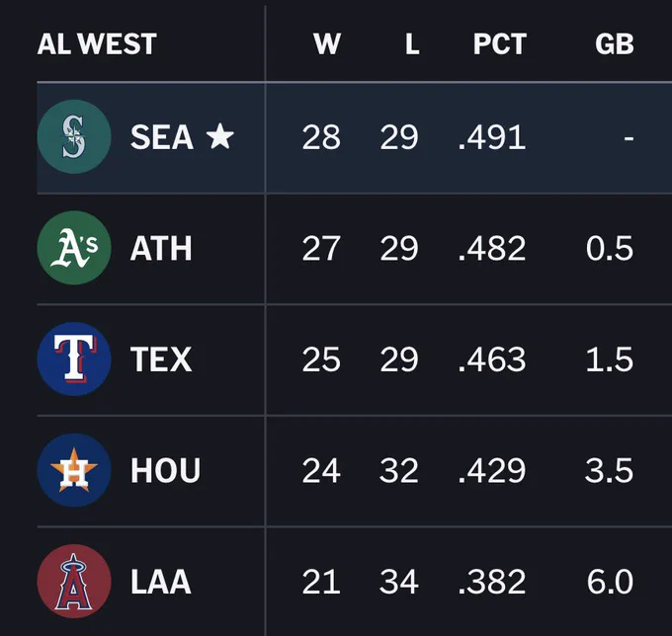Click Texas's 25 wins cell
The width and height of the screenshot is (672, 636).
[x=321, y=359]
